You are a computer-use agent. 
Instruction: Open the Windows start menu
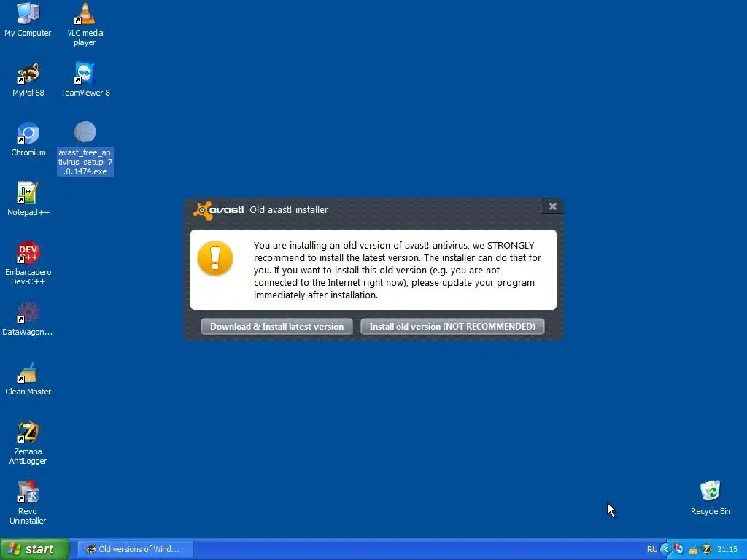35,549
